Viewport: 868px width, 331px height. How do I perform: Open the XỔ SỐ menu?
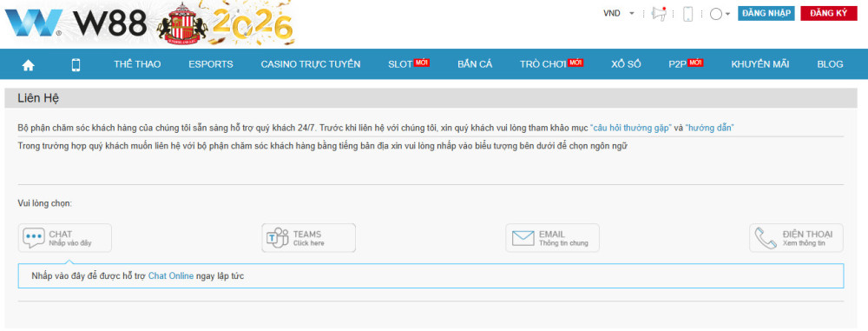(x=626, y=64)
